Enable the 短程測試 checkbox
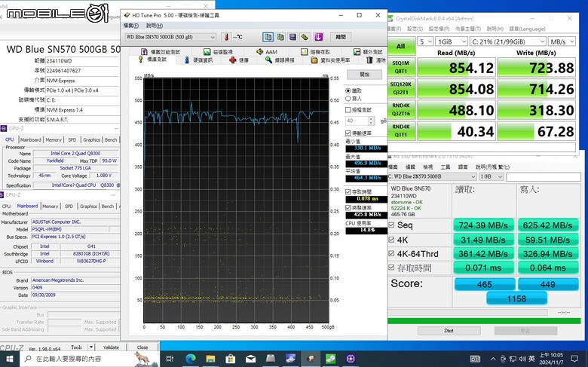Image resolution: width=588 pixels, height=367 pixels. point(348,110)
